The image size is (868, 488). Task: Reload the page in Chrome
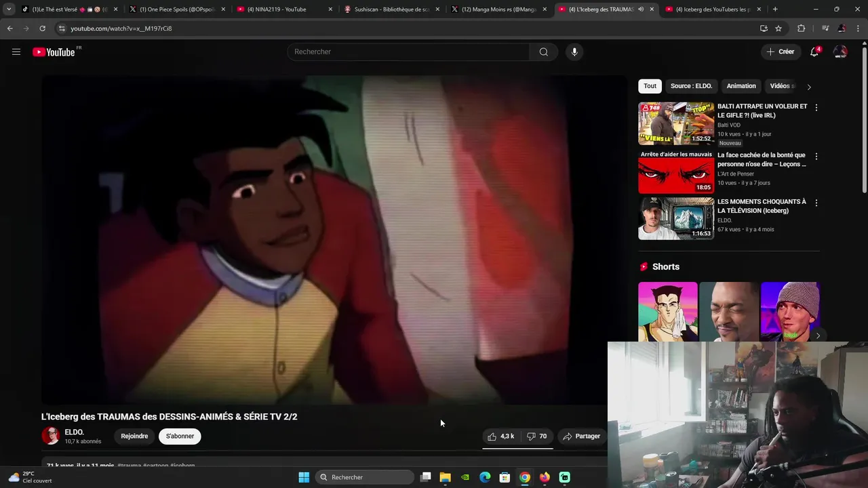[42, 28]
